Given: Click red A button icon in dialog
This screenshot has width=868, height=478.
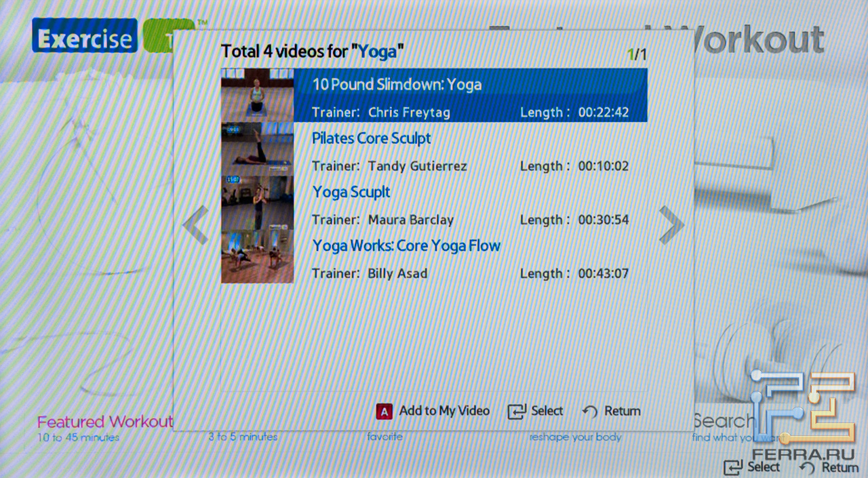Looking at the screenshot, I should pyautogui.click(x=384, y=411).
